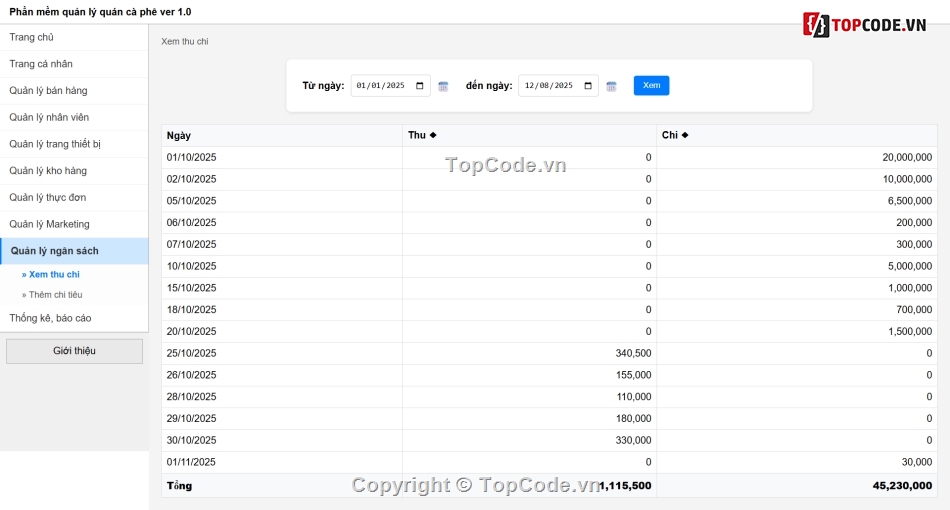Select Thêm chi tiêu submenu link

[52, 295]
